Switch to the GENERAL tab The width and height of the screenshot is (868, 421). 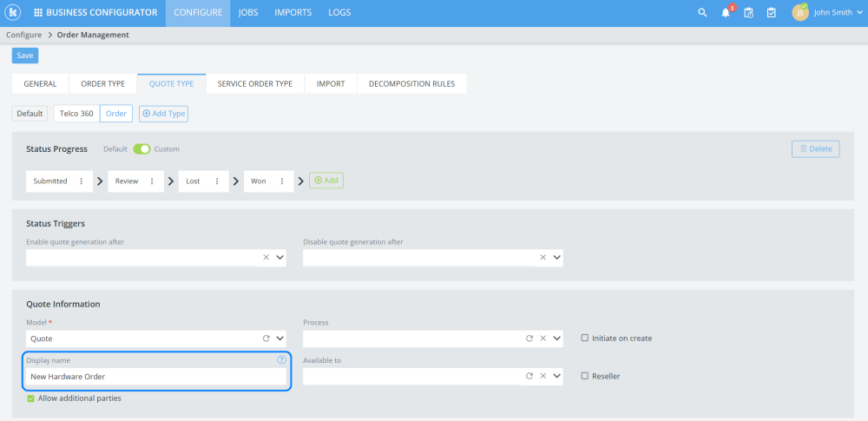[x=41, y=83]
